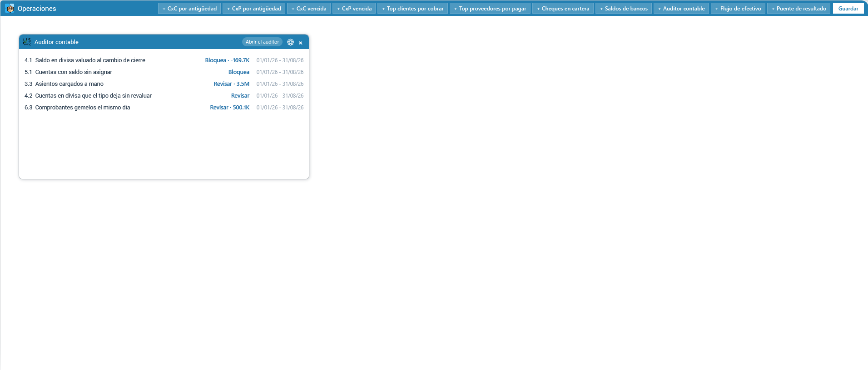The height and width of the screenshot is (370, 868).
Task: Click the Auditor contable widget header icon
Action: pos(27,42)
